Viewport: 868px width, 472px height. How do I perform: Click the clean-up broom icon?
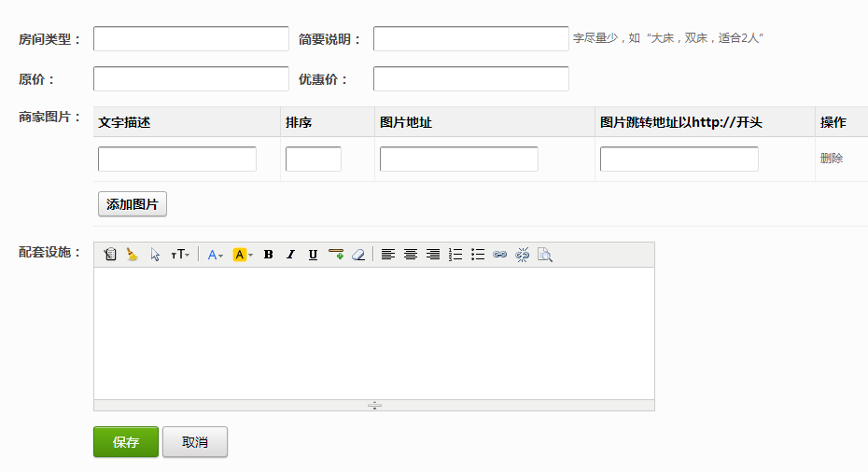(133, 255)
